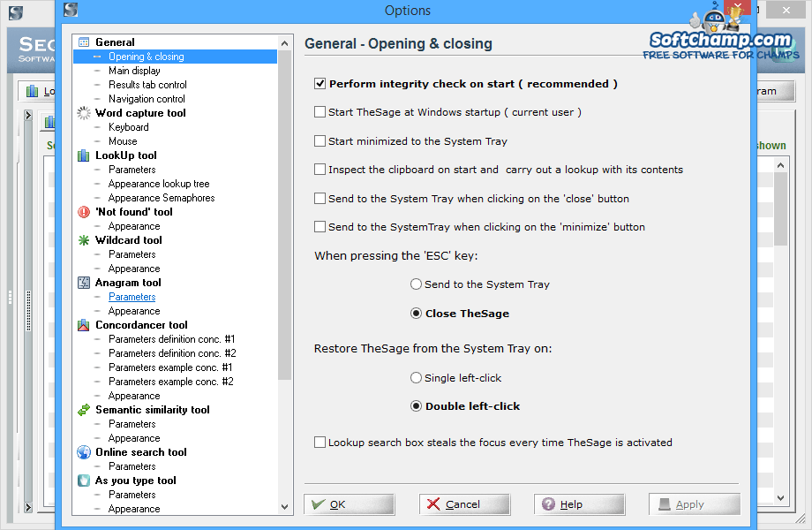The width and height of the screenshot is (812, 530).
Task: Click scroll up arrow of options tree
Action: pos(284,43)
